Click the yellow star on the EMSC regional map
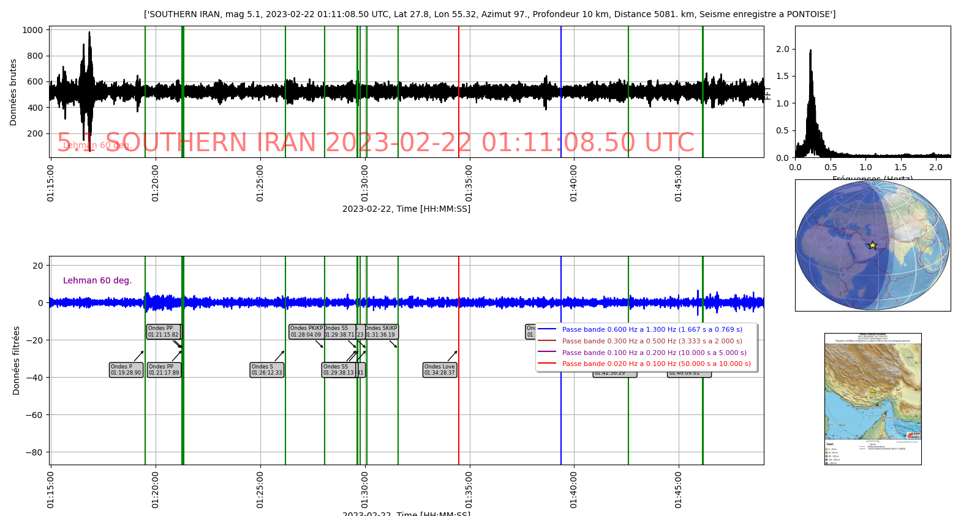Image resolution: width=980 pixels, height=516 pixels. [873, 392]
